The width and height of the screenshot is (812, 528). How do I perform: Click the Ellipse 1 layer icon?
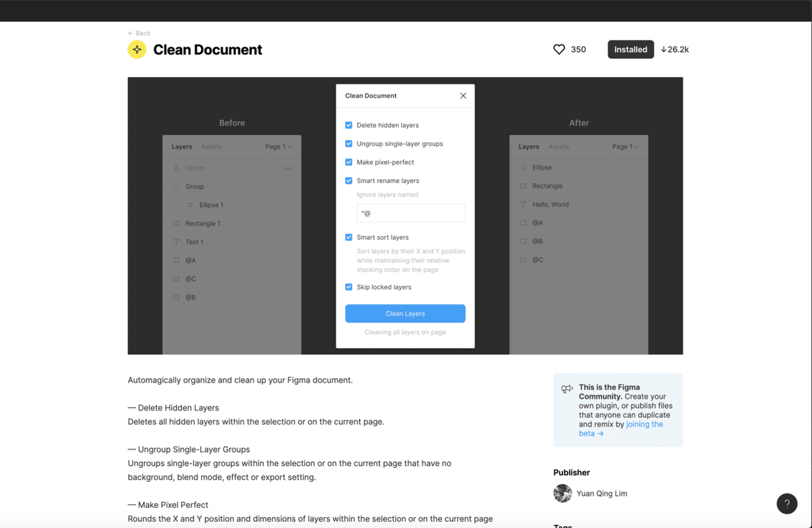(x=190, y=205)
